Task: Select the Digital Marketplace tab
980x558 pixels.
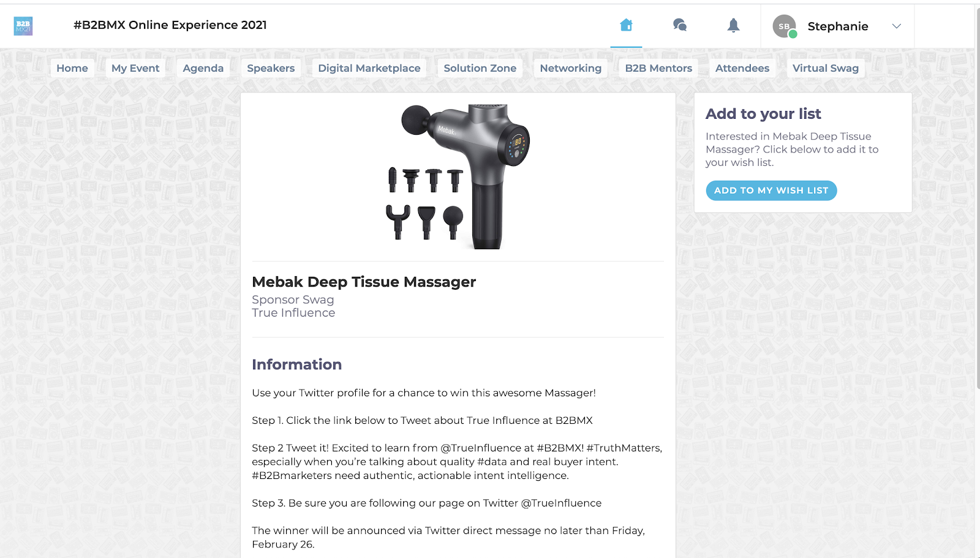Action: pos(369,68)
